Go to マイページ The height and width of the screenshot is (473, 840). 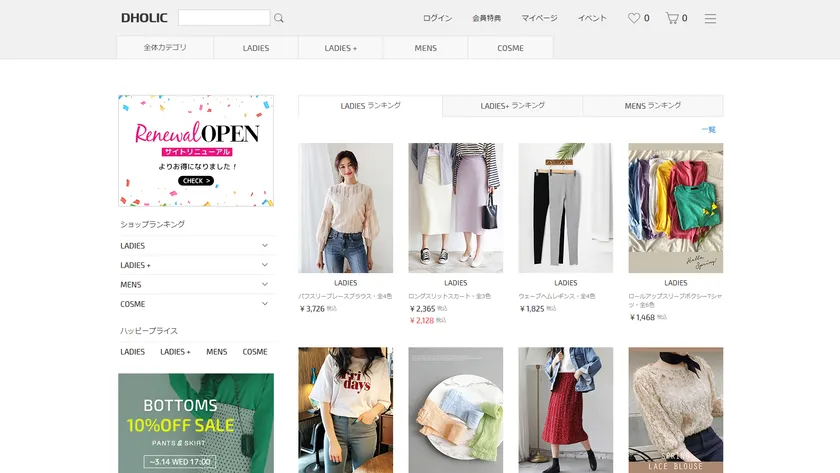click(539, 18)
